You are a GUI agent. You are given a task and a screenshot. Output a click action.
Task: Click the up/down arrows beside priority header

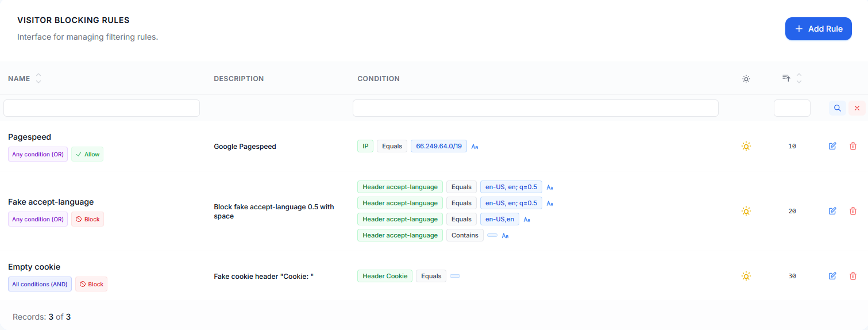(x=798, y=78)
